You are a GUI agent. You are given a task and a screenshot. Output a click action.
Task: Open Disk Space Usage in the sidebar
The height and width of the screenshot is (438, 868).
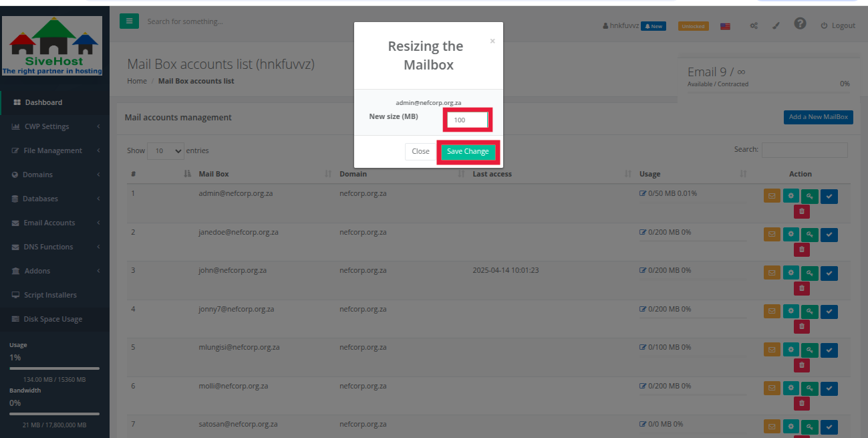(x=55, y=319)
